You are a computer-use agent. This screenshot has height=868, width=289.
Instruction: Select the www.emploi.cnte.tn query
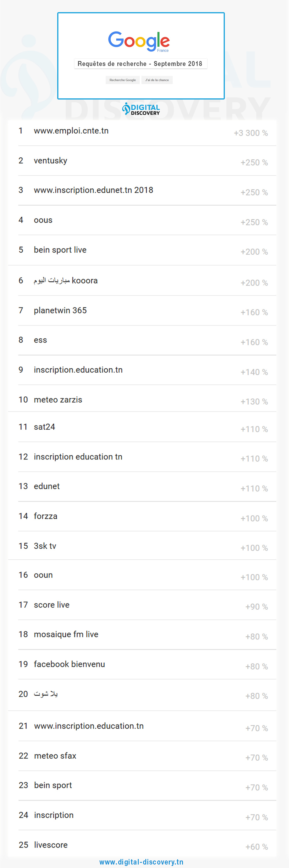coord(71,131)
